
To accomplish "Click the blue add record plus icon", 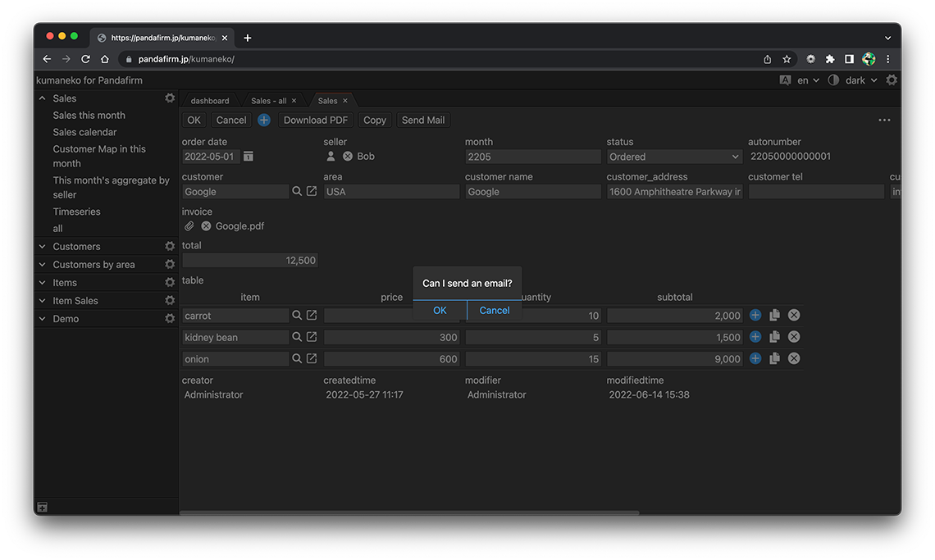I will (264, 120).
